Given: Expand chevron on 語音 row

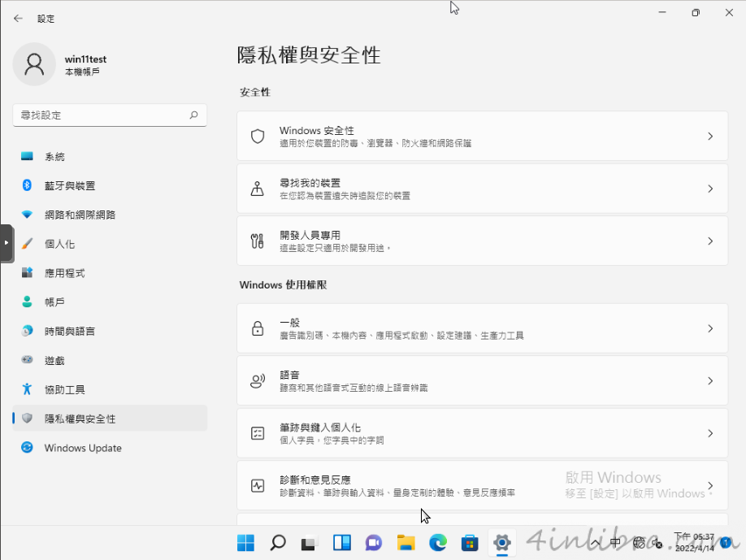Looking at the screenshot, I should pyautogui.click(x=710, y=380).
